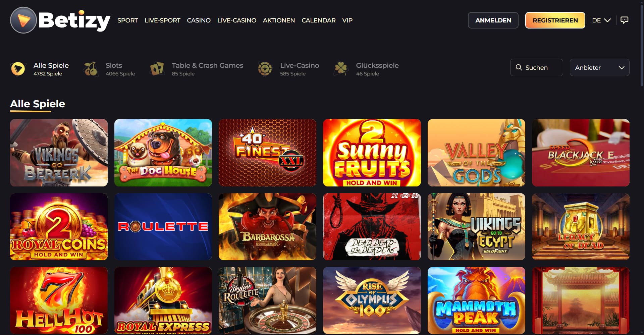Open the Sunny Fruits 2 game thumbnail
This screenshot has height=335, width=644.
pos(372,153)
